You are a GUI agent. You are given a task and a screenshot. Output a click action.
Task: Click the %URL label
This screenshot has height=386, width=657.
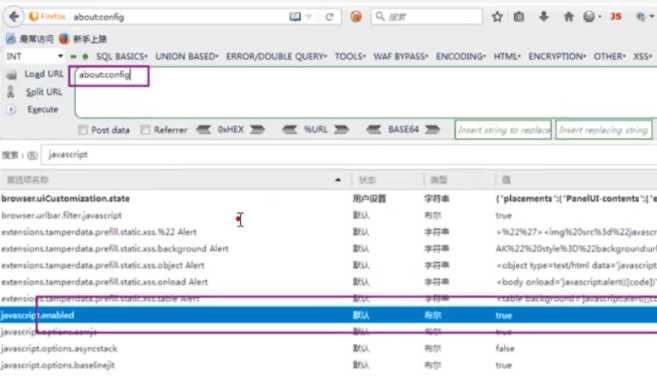coord(316,130)
